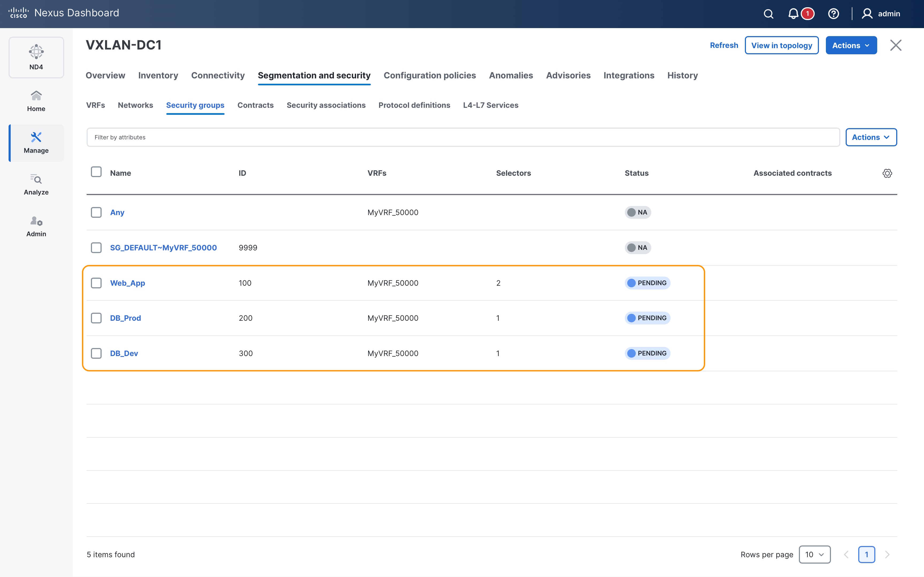Select the ND4 cluster icon
The width and height of the screenshot is (924, 577).
coord(36,57)
